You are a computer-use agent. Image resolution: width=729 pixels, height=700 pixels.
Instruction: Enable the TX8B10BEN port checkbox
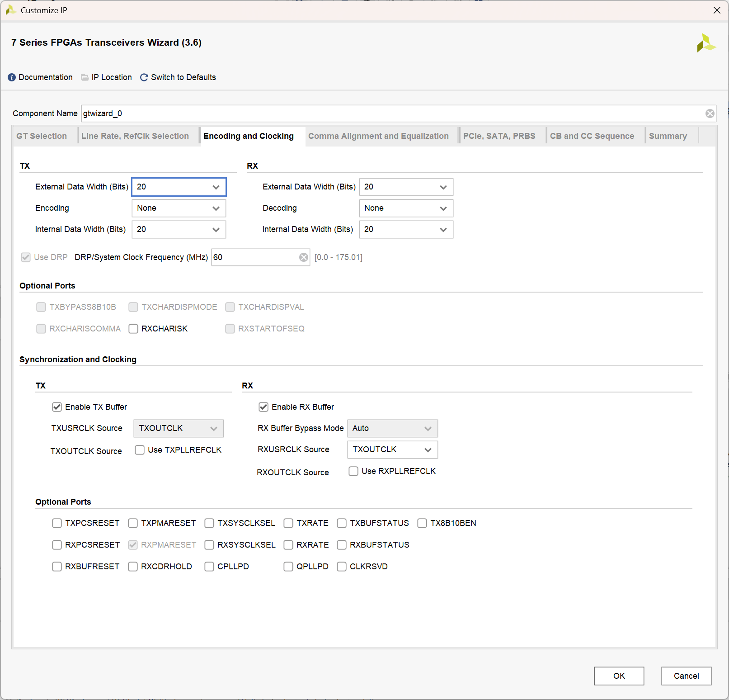pos(422,523)
